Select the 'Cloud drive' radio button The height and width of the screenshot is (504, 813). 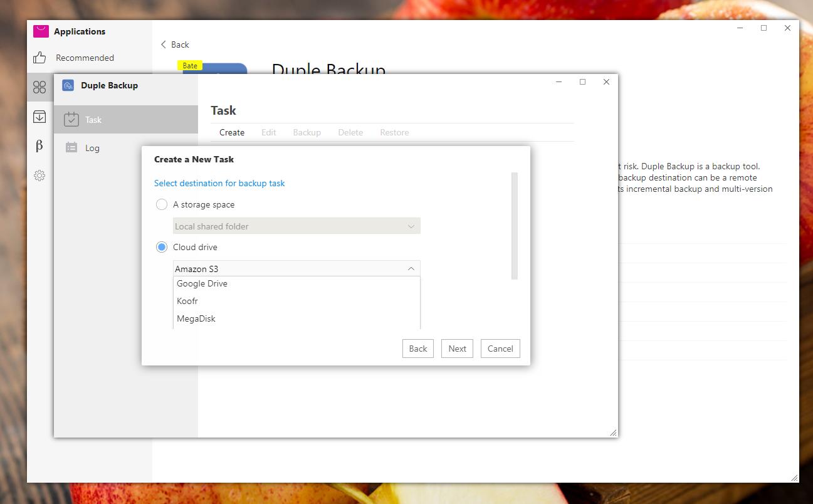(162, 247)
